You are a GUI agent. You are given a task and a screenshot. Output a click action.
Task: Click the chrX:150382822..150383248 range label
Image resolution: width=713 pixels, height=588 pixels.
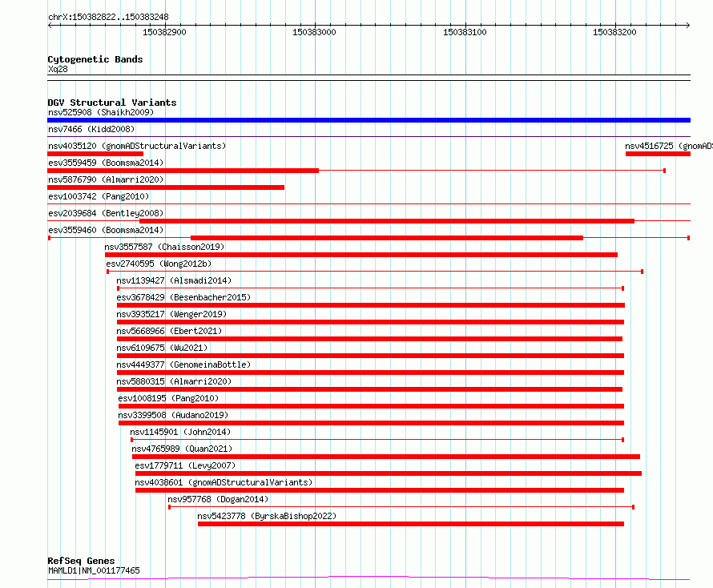pyautogui.click(x=108, y=17)
